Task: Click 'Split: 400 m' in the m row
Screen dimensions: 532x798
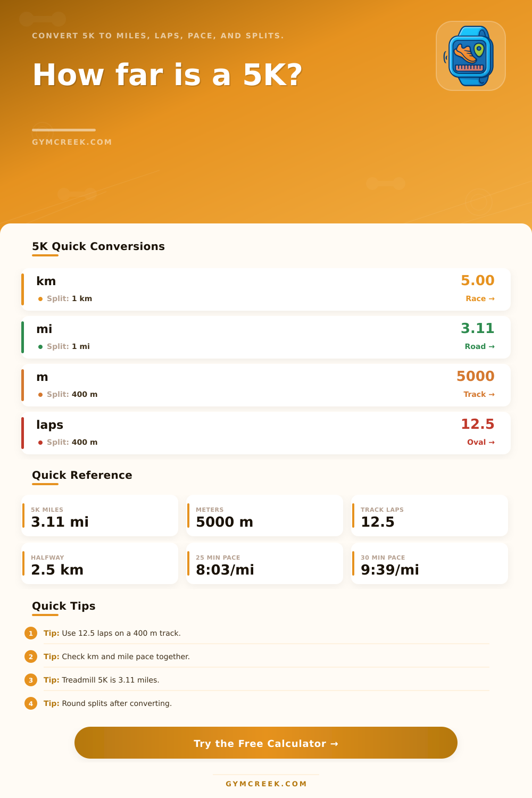Action: [x=72, y=394]
